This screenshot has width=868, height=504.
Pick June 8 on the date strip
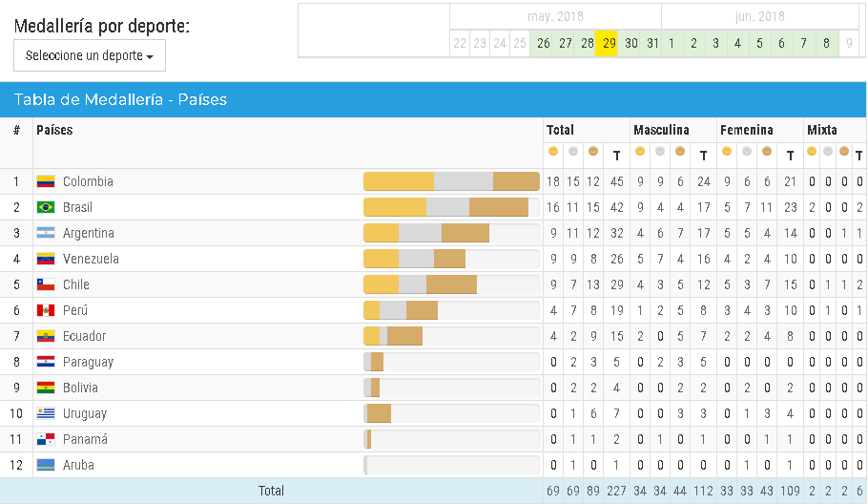pos(826,43)
